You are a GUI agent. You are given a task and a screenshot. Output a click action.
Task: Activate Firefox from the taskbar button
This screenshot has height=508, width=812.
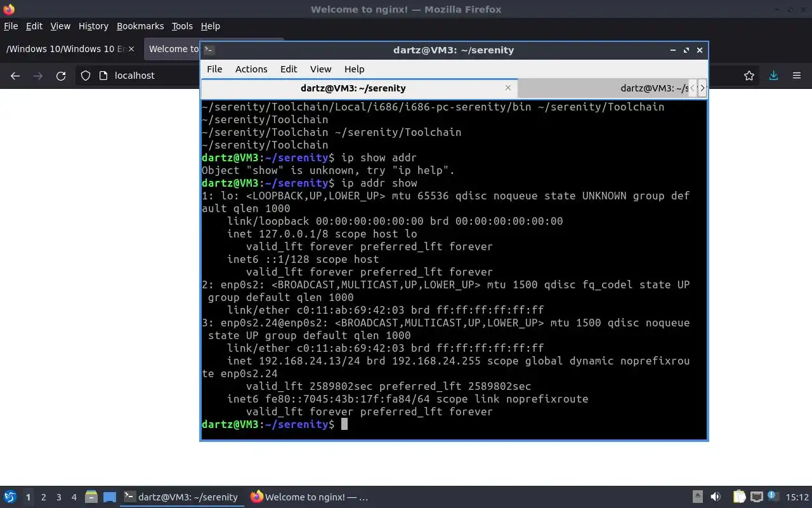[309, 497]
